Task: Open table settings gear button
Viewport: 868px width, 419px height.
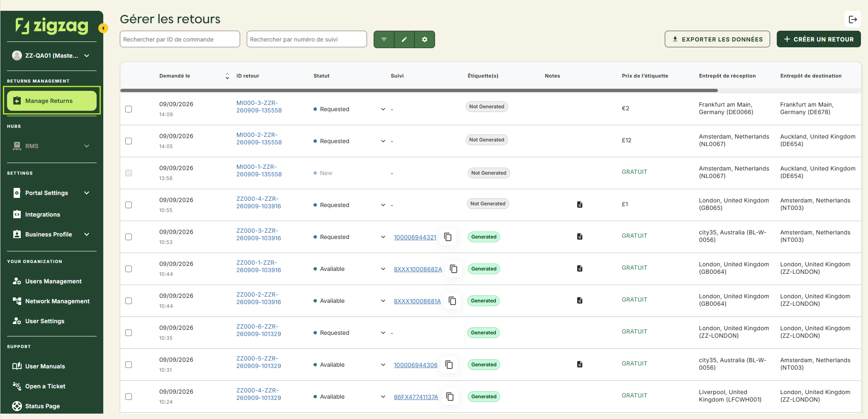Action: coord(425,39)
